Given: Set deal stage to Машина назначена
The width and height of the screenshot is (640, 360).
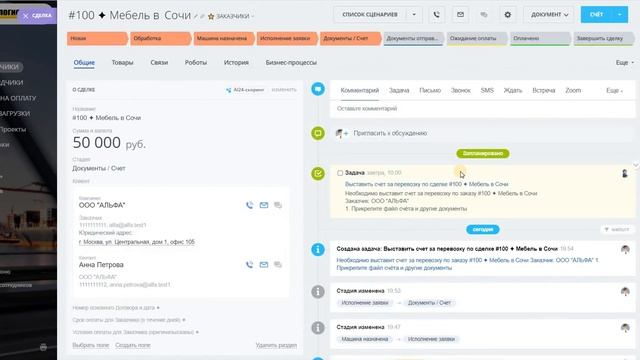Looking at the screenshot, I should [x=223, y=38].
